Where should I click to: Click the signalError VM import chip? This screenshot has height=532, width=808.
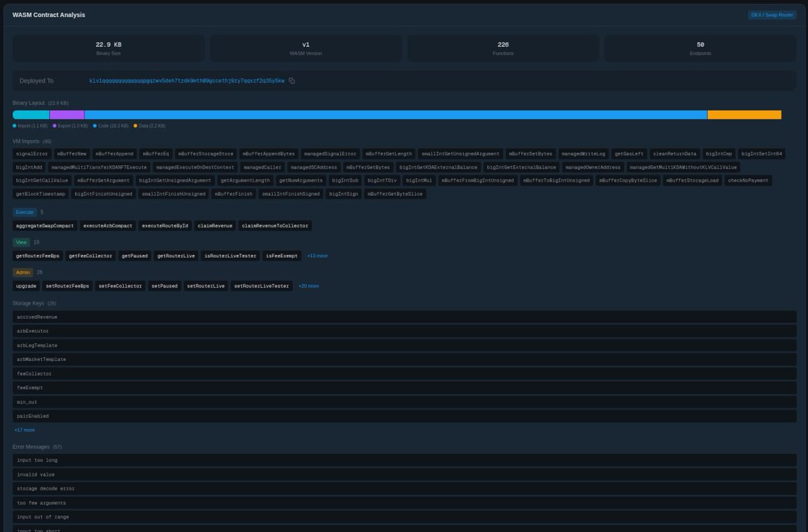pyautogui.click(x=32, y=154)
